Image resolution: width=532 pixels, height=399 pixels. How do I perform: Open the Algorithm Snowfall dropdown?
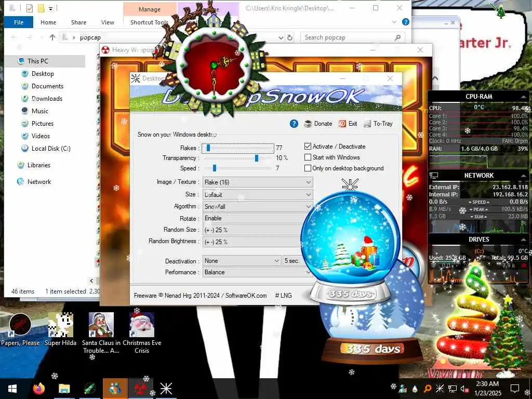point(258,206)
